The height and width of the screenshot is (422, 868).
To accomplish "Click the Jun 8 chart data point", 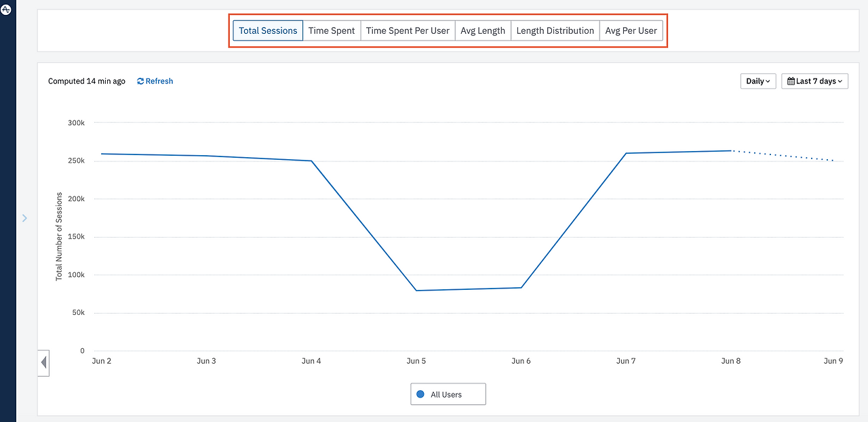I will coord(731,150).
